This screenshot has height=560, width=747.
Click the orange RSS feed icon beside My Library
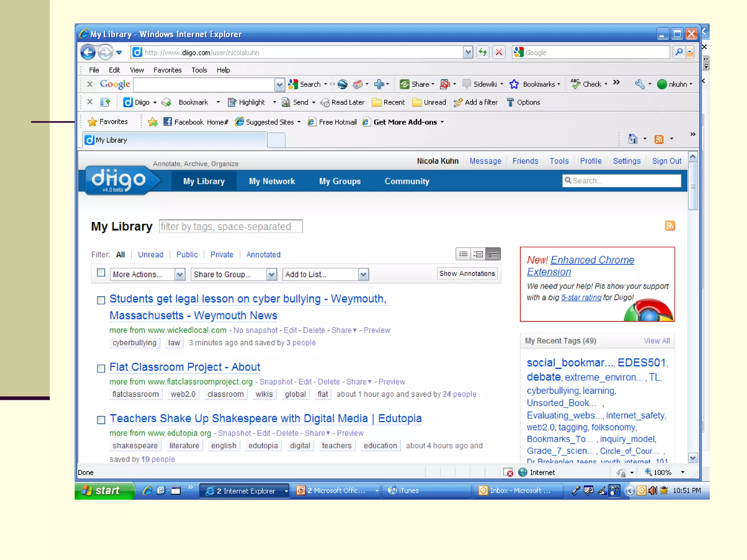(x=670, y=226)
